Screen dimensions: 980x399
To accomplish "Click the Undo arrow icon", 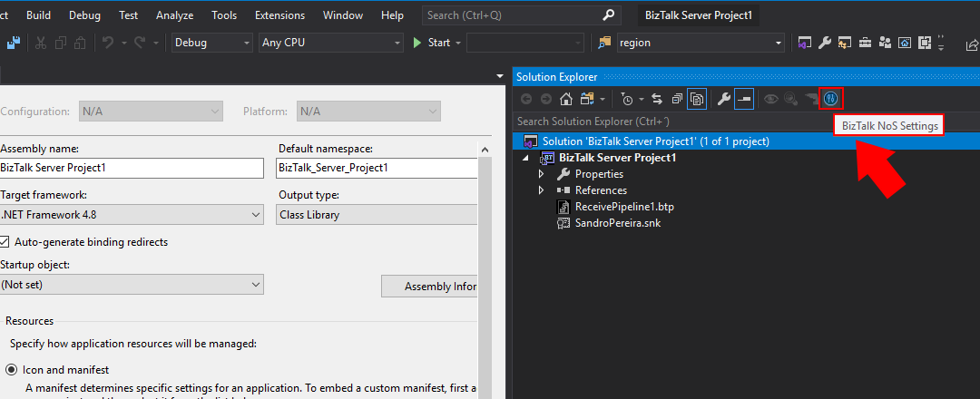I will pos(108,43).
